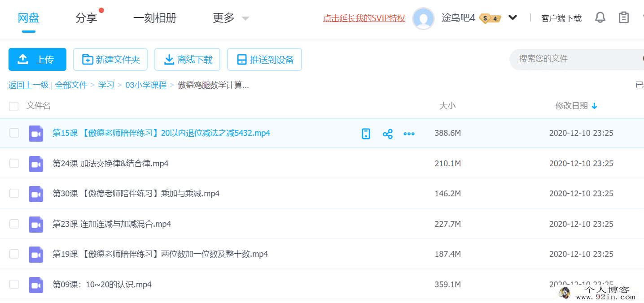The width and height of the screenshot is (644, 303).
Task: Open the 一刻相册 tab
Action: tap(155, 18)
